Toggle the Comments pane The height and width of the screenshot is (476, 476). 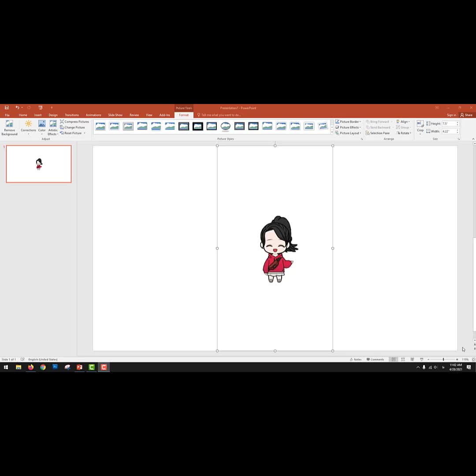point(375,359)
